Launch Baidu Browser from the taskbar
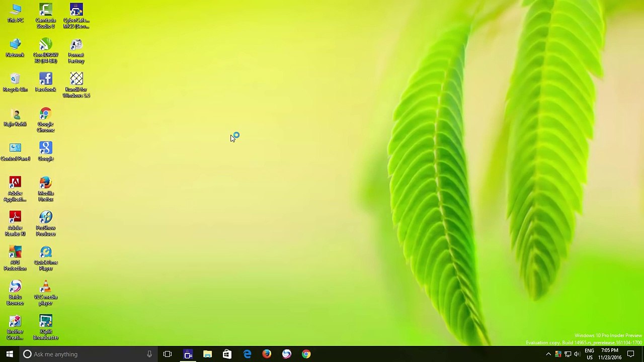This screenshot has width=644, height=362. (x=286, y=354)
